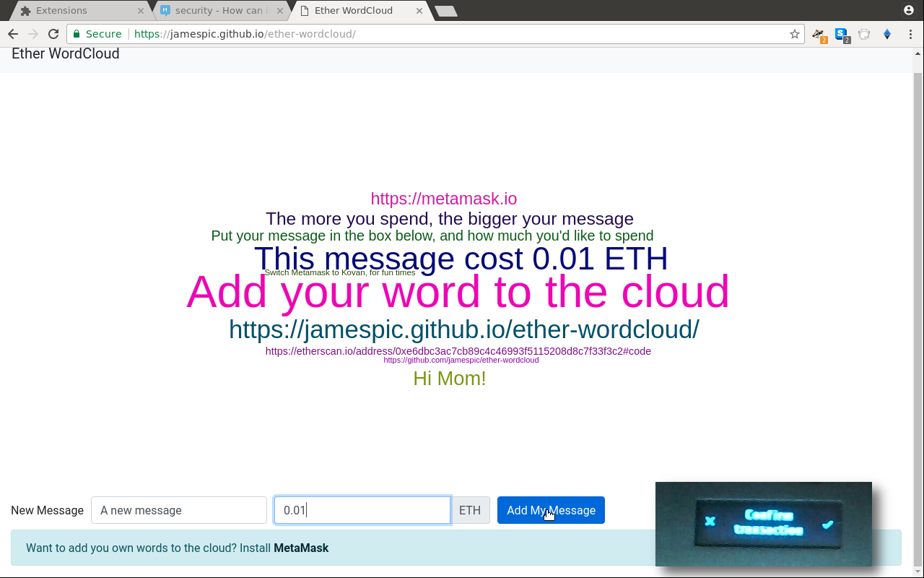Close the security tab
The image size is (924, 578).
(280, 11)
